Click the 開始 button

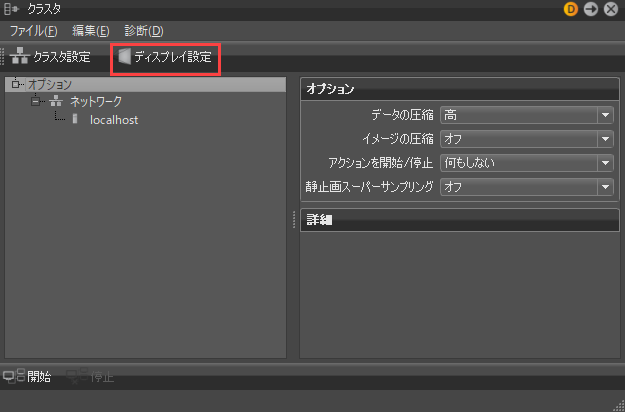click(x=27, y=377)
